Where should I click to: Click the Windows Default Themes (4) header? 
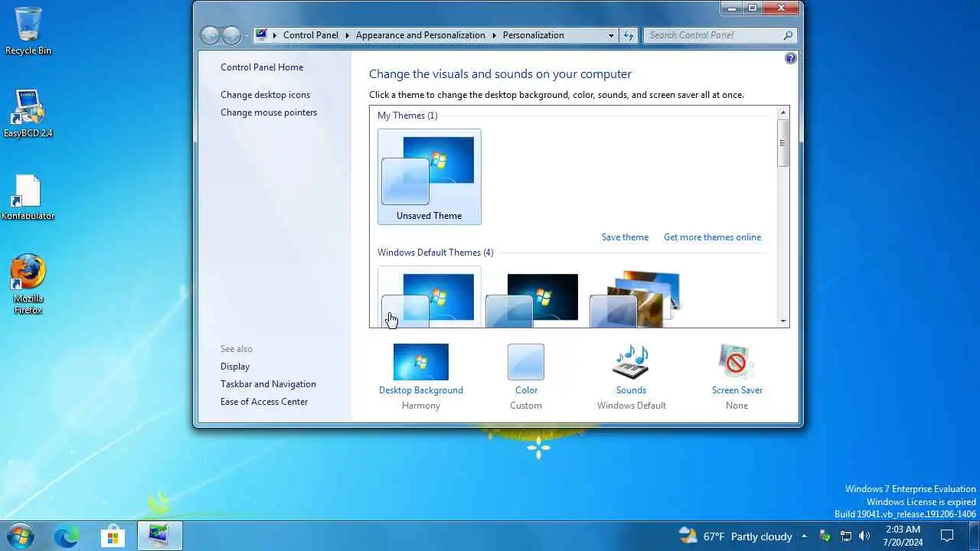(x=435, y=253)
